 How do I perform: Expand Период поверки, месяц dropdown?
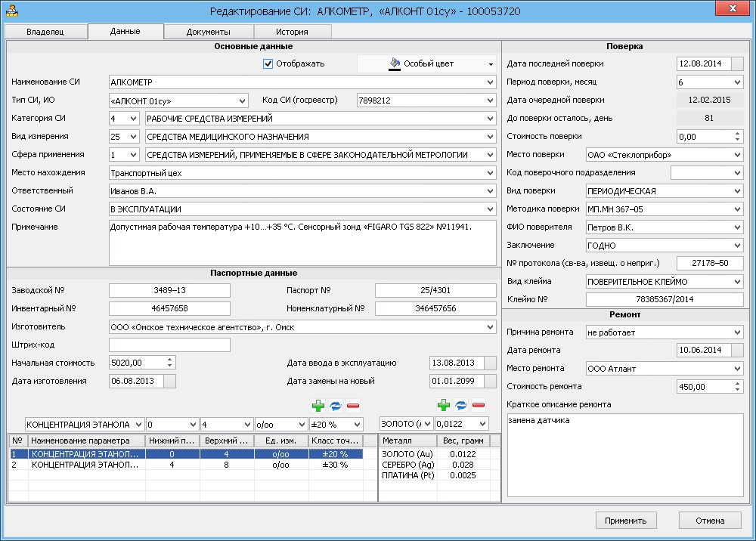point(737,82)
